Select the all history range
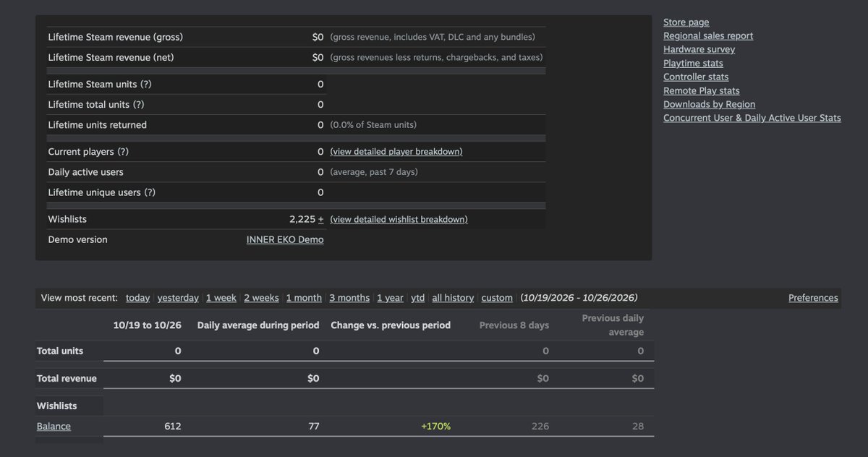The image size is (868, 457). (x=453, y=298)
